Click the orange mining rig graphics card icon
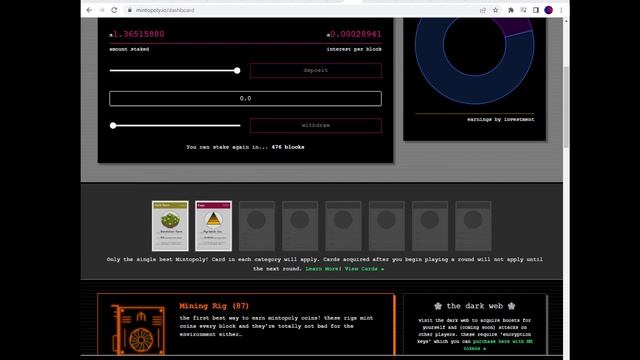Image resolution: width=640 pixels, height=360 pixels. tap(138, 329)
